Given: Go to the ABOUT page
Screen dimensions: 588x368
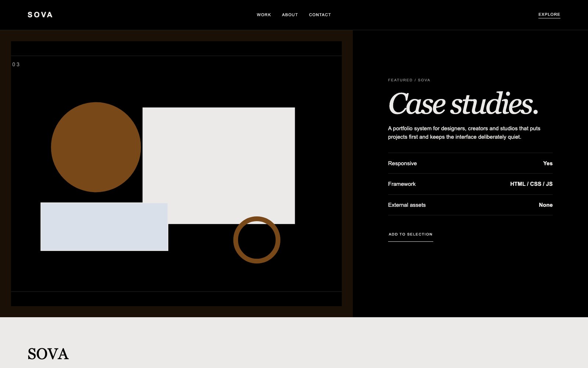Looking at the screenshot, I should 290,15.
